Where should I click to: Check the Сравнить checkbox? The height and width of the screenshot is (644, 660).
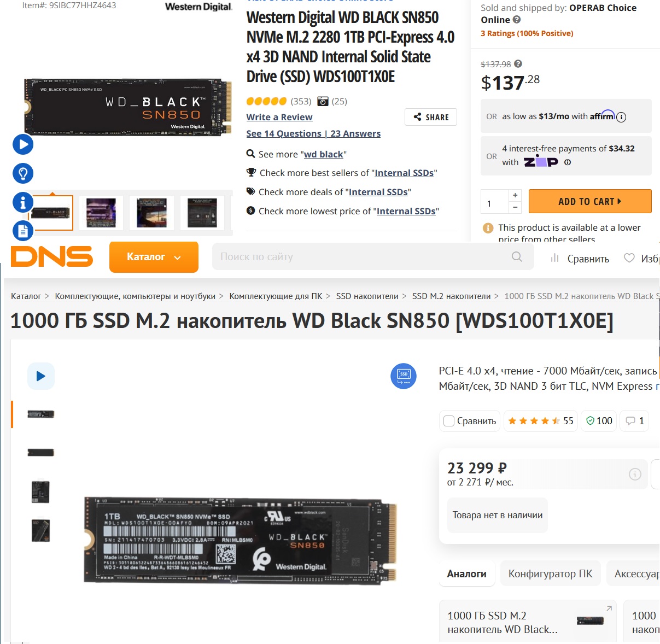tap(449, 421)
